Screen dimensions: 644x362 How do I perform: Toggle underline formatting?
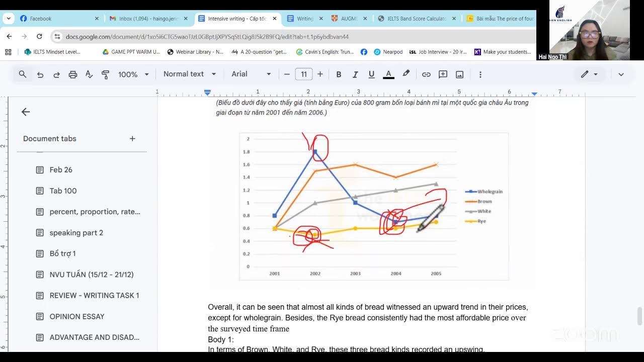coord(371,74)
